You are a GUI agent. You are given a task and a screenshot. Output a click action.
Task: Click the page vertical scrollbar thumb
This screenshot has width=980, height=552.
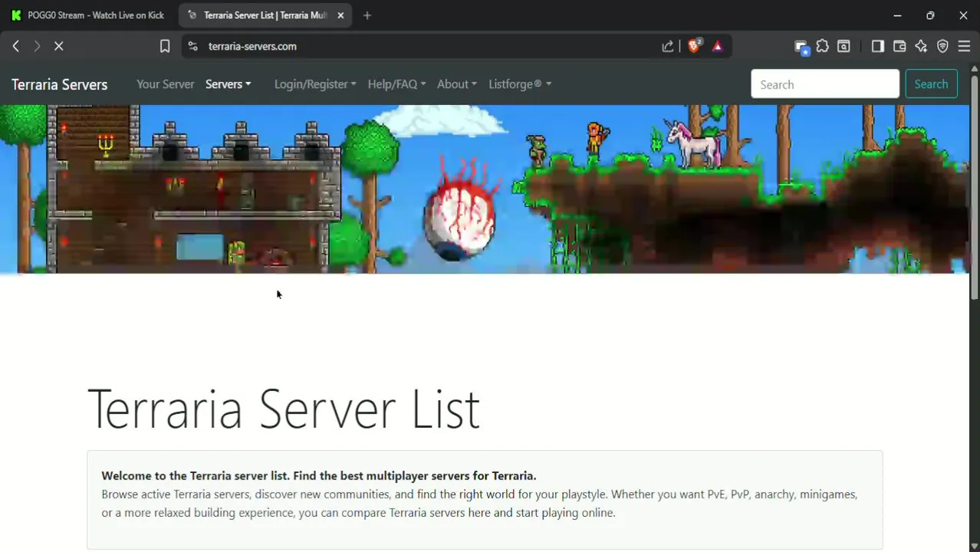point(975,188)
